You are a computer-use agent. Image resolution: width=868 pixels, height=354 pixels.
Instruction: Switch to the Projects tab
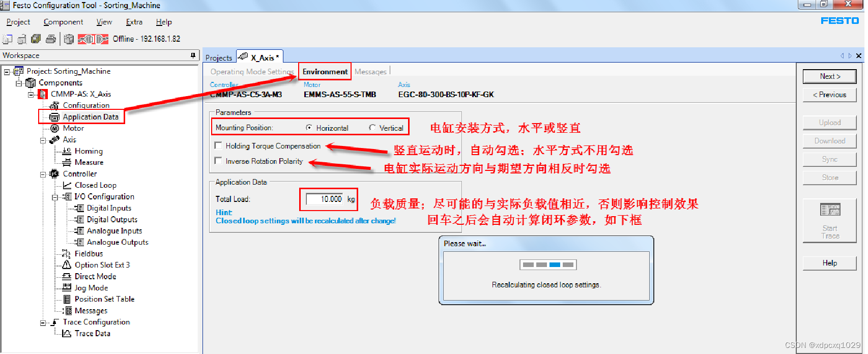coord(219,57)
